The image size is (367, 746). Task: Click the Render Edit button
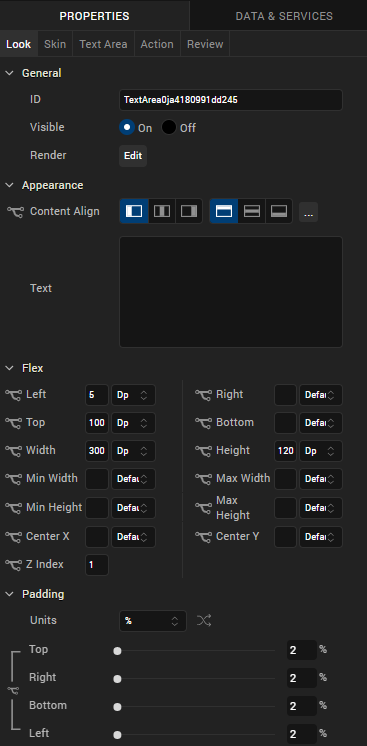point(133,156)
